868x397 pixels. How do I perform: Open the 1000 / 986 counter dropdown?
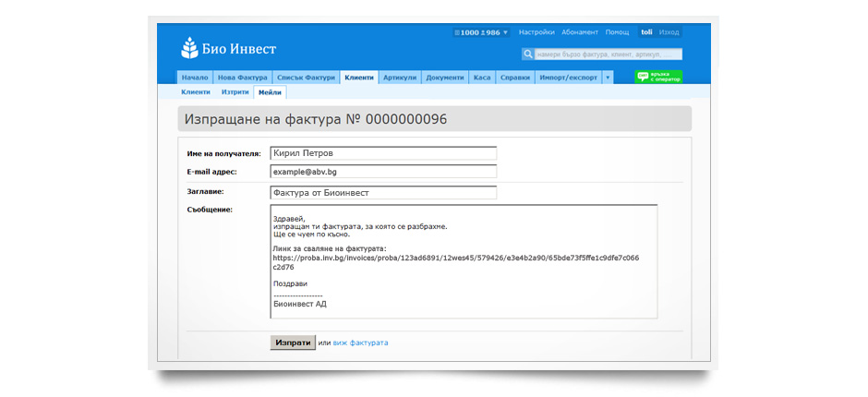pyautogui.click(x=481, y=32)
